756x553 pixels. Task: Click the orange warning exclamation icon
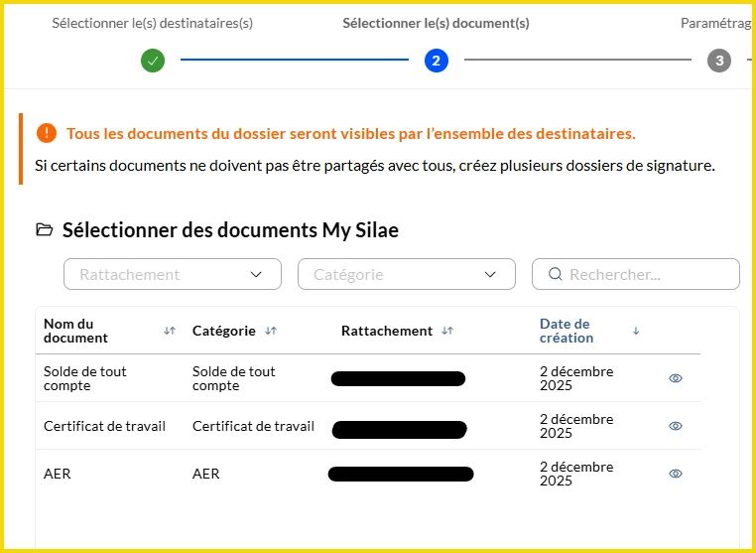tap(47, 133)
